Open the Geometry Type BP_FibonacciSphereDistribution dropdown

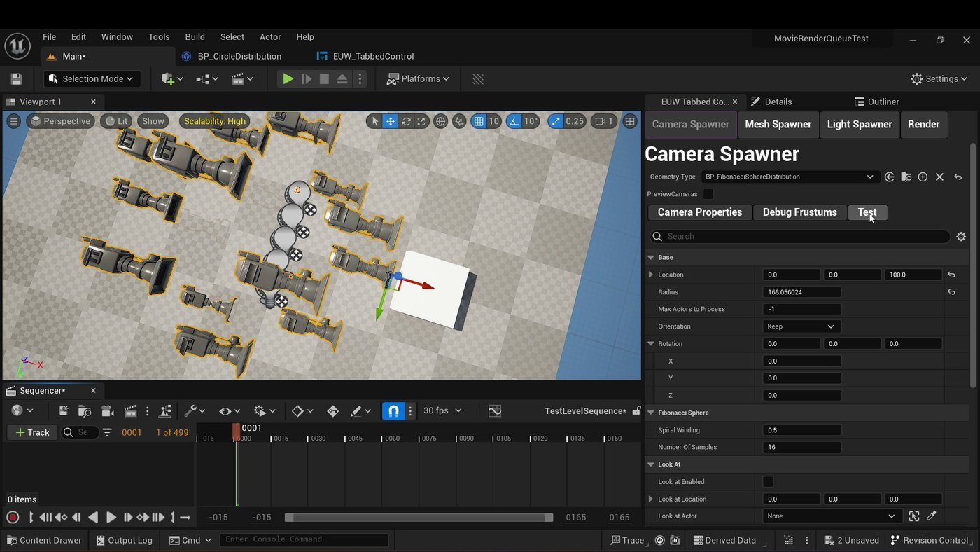coord(790,177)
